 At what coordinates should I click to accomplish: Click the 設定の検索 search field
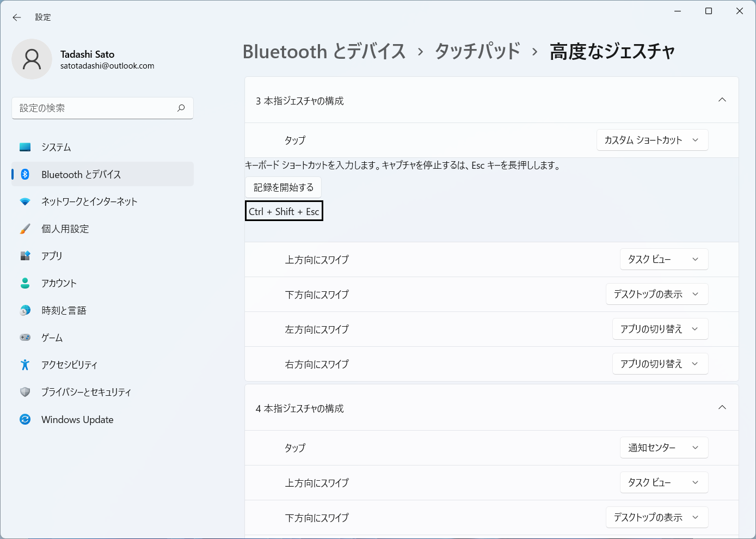[x=95, y=108]
